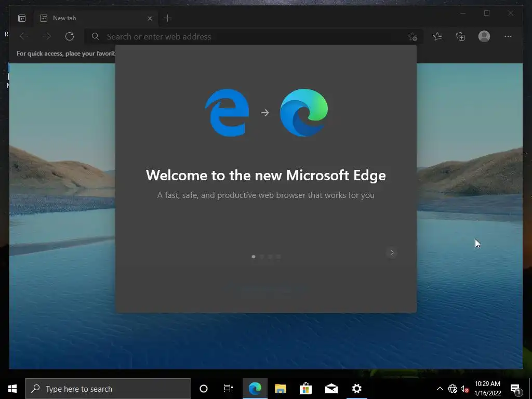Click the Type here to search box

coord(108,389)
